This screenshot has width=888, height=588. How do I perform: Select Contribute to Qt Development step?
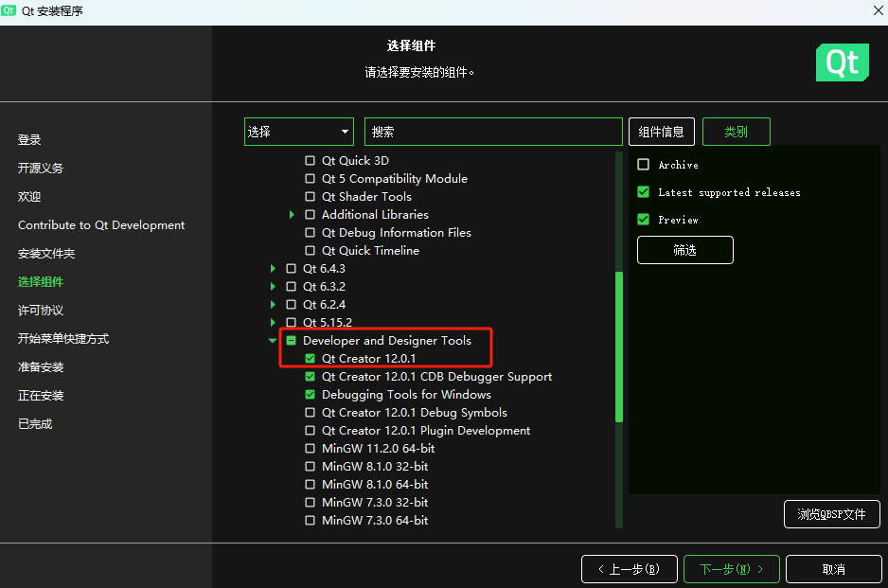tap(101, 225)
